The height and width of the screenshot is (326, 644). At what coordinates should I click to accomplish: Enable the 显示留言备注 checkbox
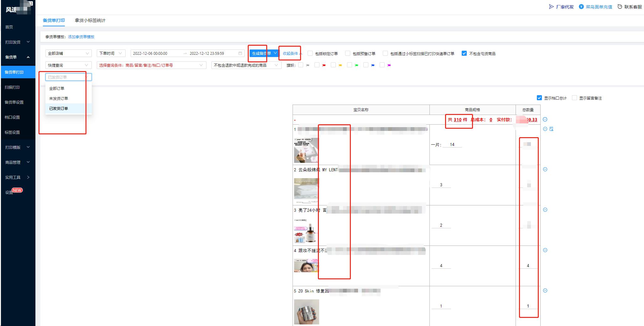point(574,98)
